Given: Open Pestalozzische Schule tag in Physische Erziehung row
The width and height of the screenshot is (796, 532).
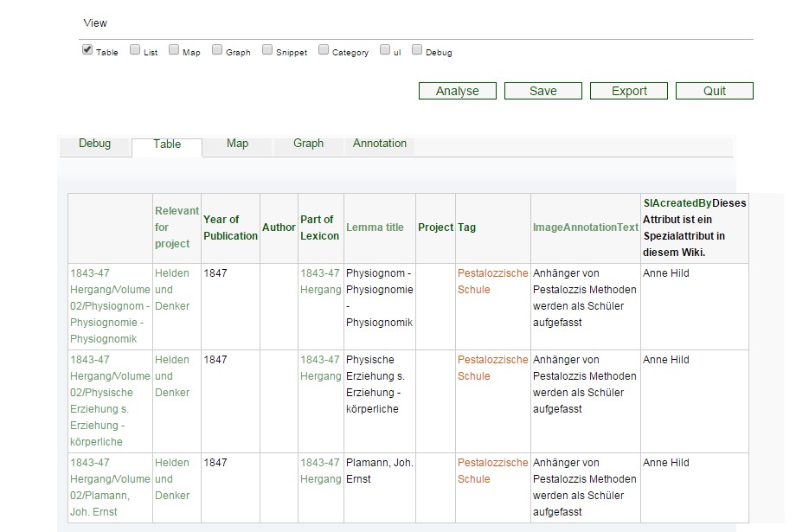Looking at the screenshot, I should [x=492, y=368].
